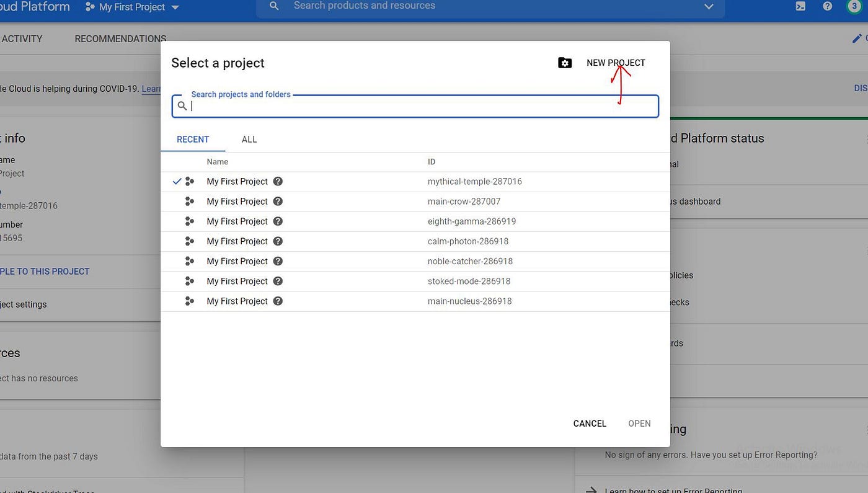
Task: Switch to RECOMMENDATIONS tab in background page
Action: tap(120, 38)
